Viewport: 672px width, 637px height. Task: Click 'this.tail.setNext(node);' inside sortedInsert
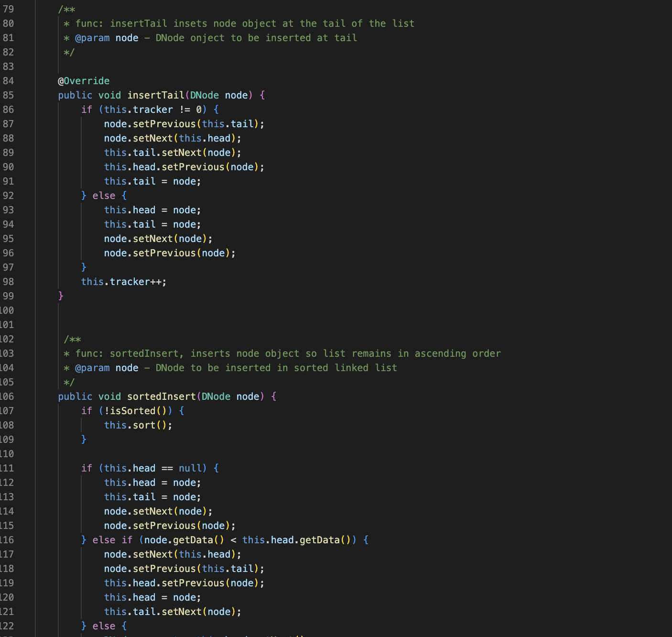pos(173,612)
